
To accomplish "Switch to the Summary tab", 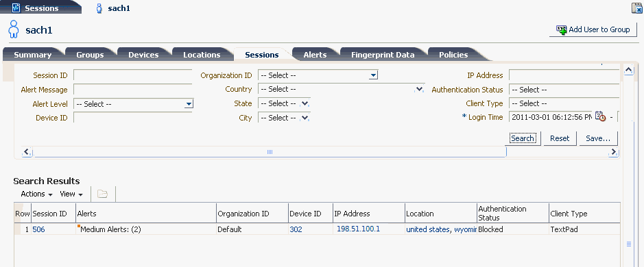I will 33,55.
